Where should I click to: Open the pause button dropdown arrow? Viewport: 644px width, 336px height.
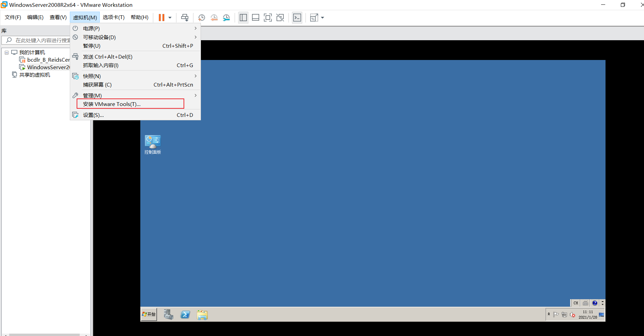click(169, 17)
